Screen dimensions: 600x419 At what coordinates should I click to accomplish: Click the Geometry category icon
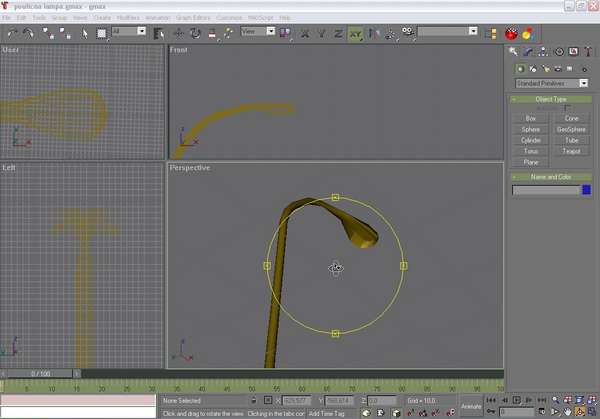point(520,68)
